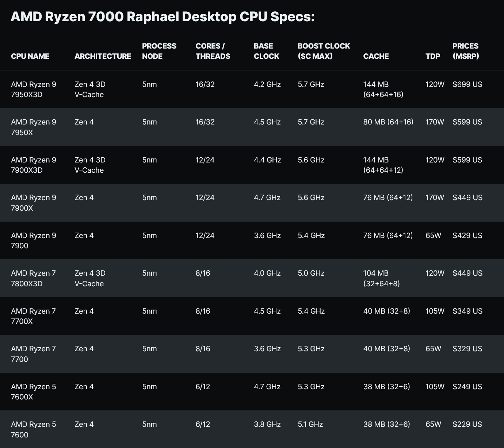504x448 pixels.
Task: Click the TDP column header
Action: (x=433, y=56)
